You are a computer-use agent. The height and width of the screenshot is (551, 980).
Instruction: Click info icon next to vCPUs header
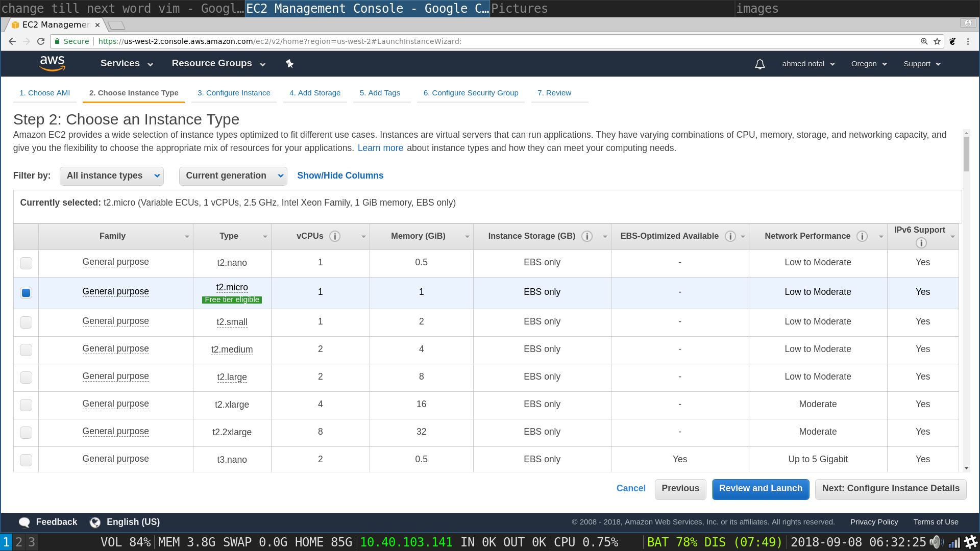tap(335, 236)
